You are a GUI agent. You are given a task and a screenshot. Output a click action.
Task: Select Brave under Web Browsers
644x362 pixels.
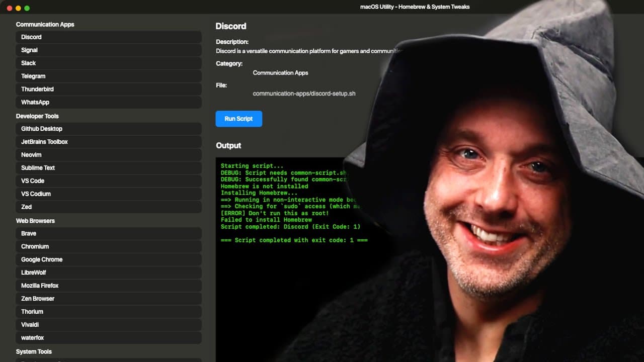(x=109, y=233)
